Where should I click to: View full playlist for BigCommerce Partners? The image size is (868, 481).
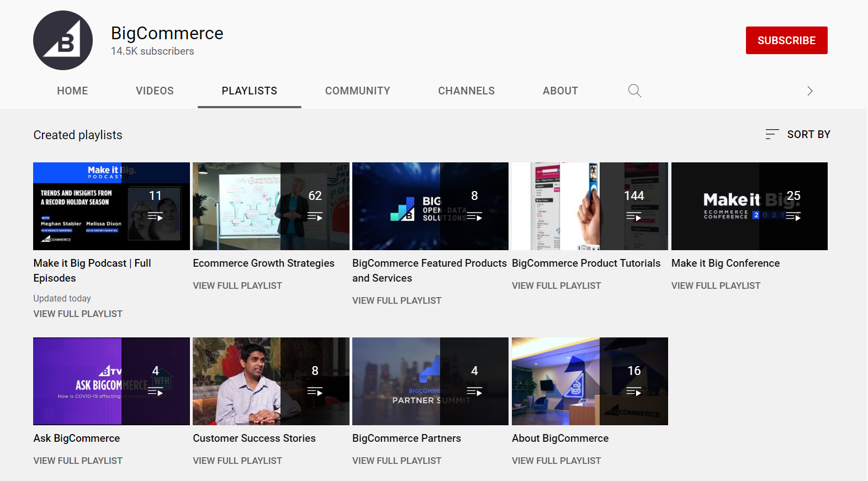[x=397, y=461]
